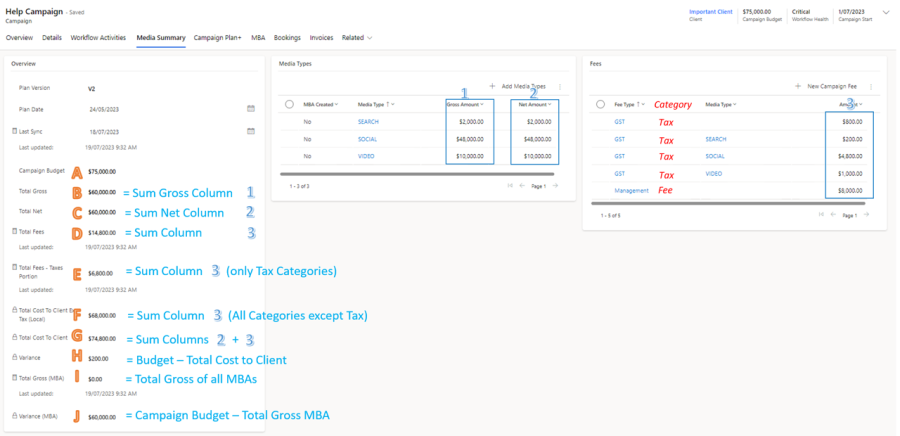Select all rows in Fees grid
This screenshot has height=436, width=900.
point(598,104)
